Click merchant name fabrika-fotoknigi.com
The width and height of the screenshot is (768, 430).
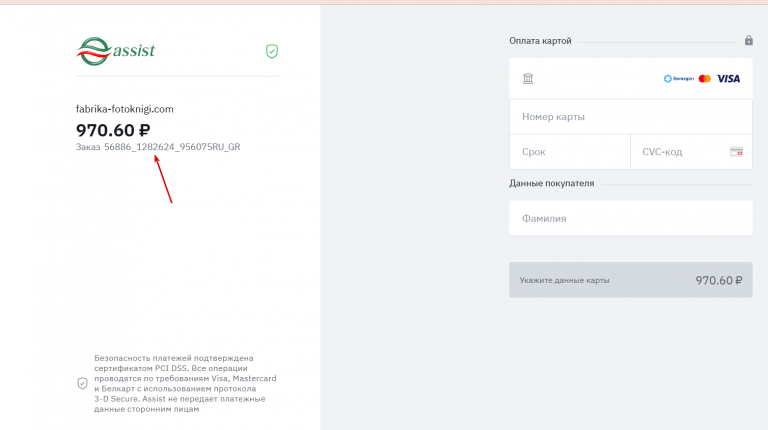(x=125, y=109)
